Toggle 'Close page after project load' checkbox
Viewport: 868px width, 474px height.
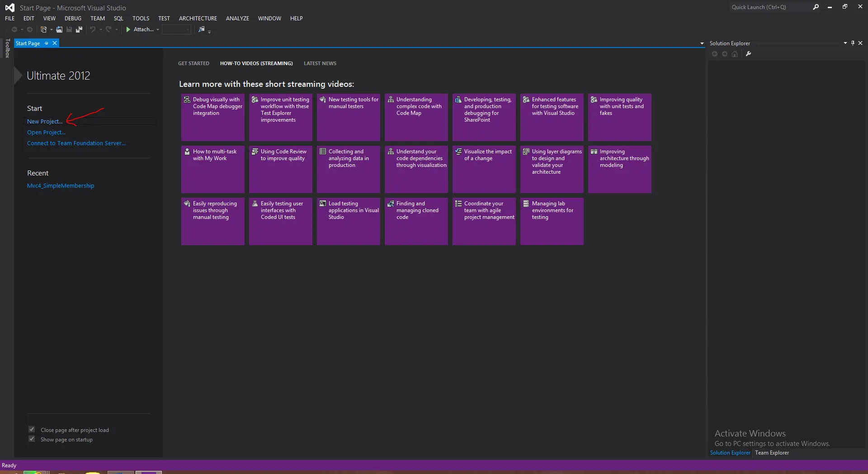(32, 429)
